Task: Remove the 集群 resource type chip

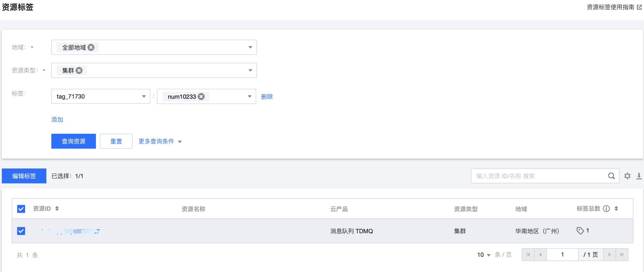Action: pos(79,70)
